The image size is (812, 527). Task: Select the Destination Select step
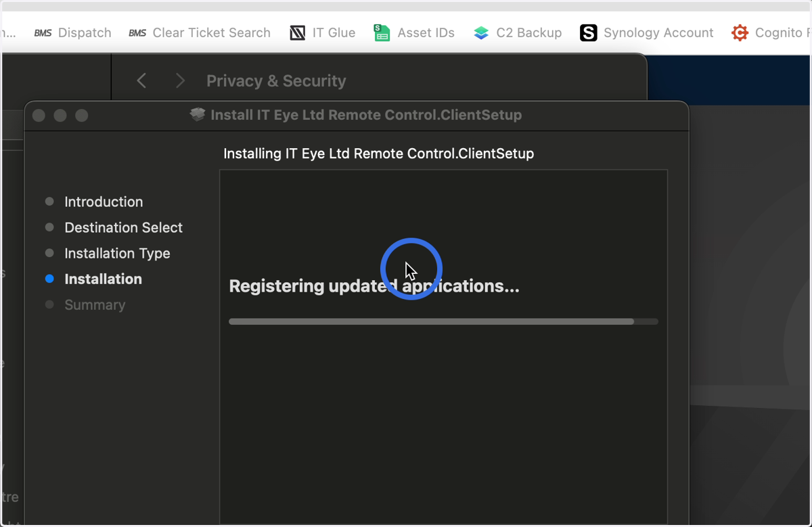123,227
